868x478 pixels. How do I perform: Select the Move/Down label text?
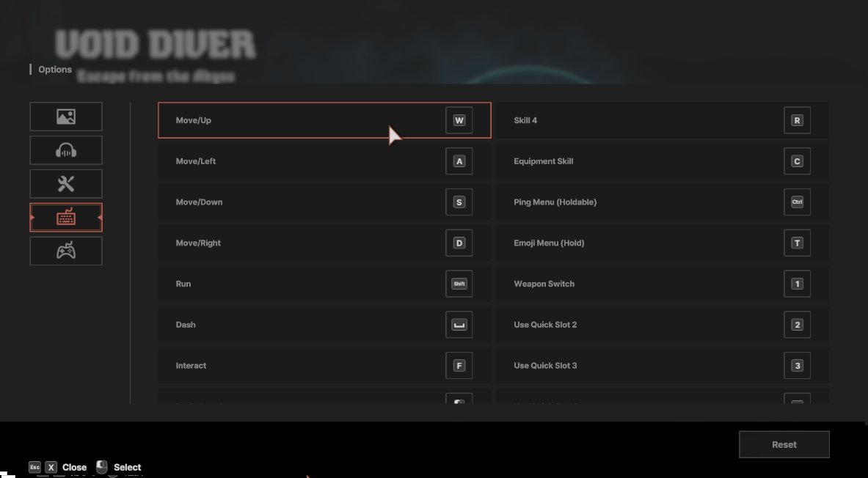(199, 202)
